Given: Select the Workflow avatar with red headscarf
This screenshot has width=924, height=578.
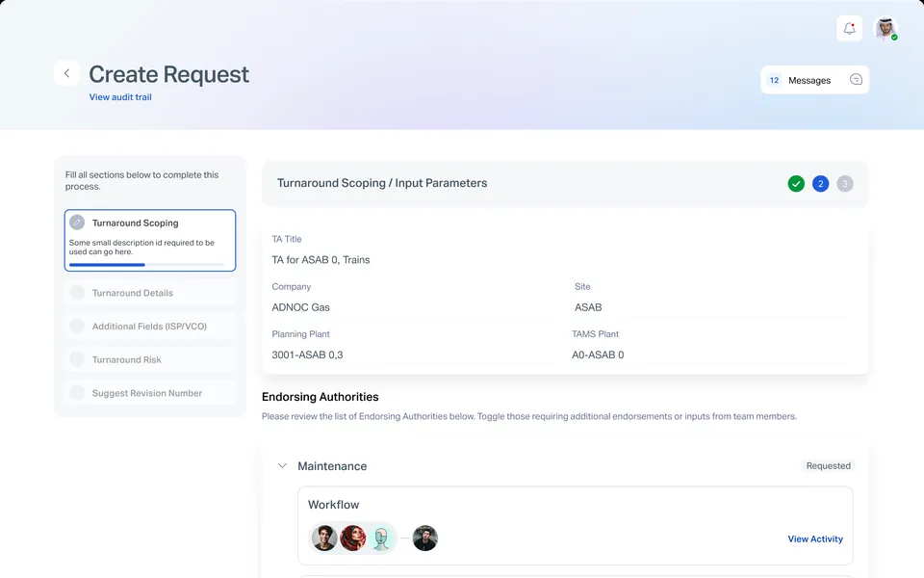Looking at the screenshot, I should pyautogui.click(x=353, y=538).
